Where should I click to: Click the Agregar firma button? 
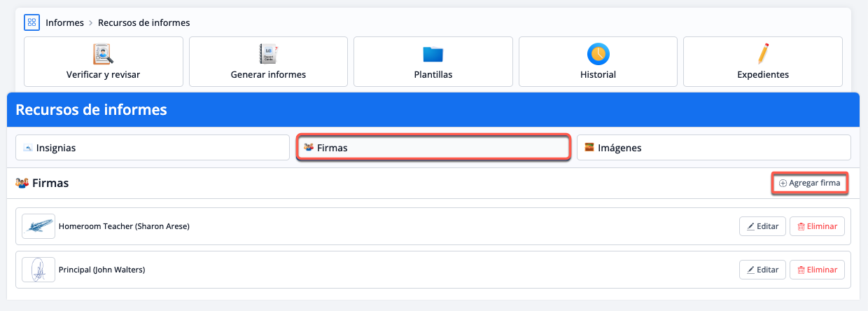[x=810, y=183]
